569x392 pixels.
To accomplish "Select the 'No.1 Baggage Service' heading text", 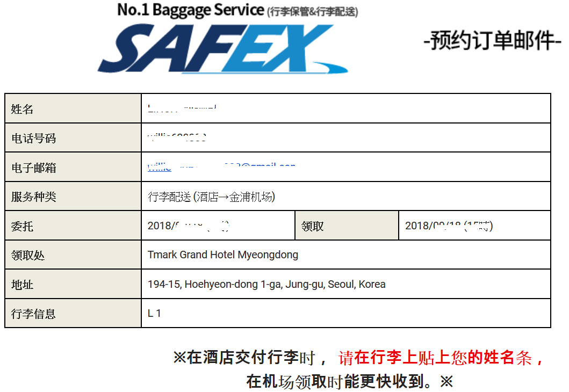I will pyautogui.click(x=191, y=10).
